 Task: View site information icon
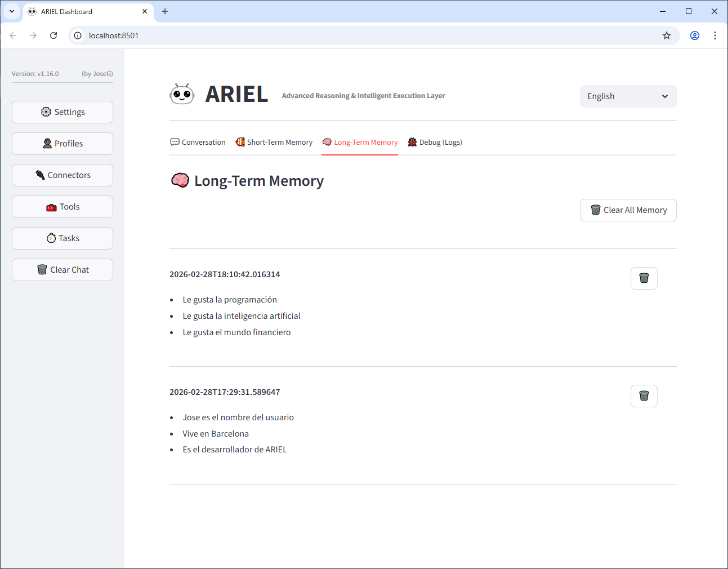78,35
